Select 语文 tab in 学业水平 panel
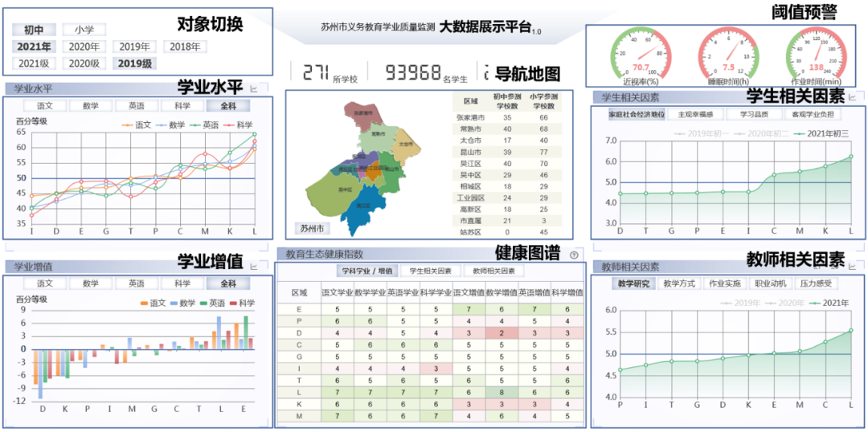 point(45,106)
